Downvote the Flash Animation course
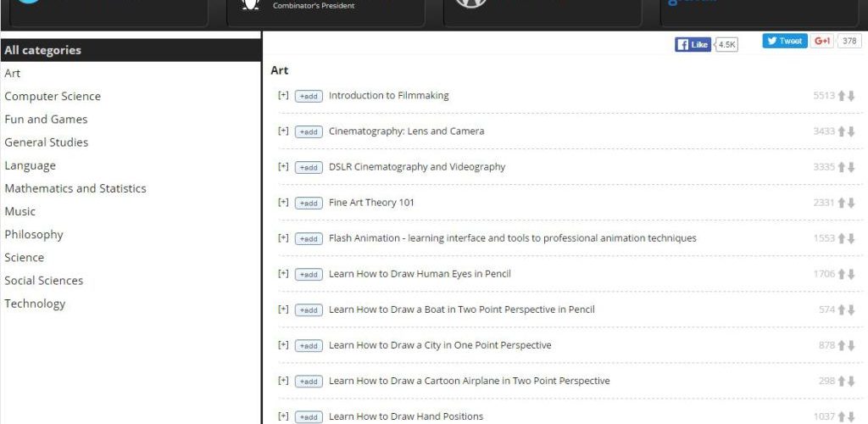The height and width of the screenshot is (424, 868). click(851, 238)
